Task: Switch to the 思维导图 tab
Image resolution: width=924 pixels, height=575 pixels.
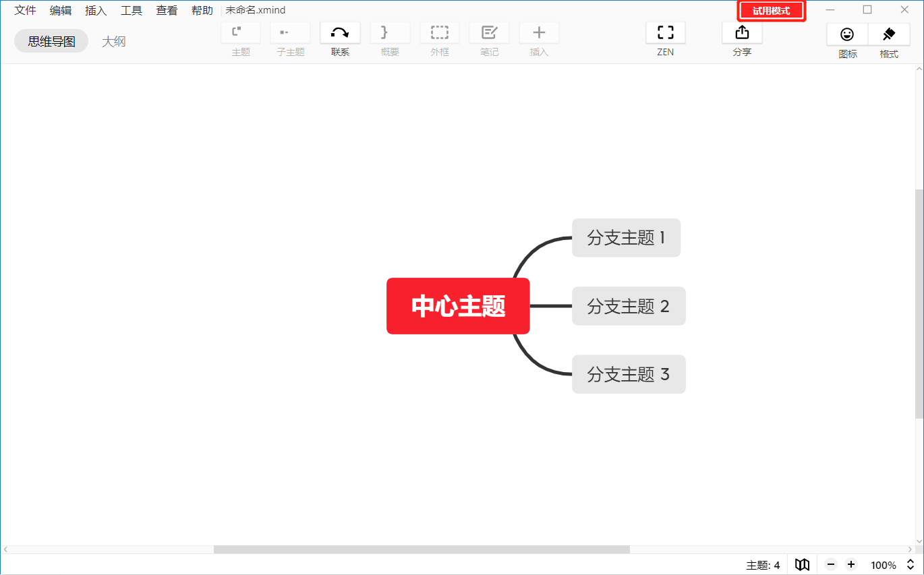Action: point(51,41)
